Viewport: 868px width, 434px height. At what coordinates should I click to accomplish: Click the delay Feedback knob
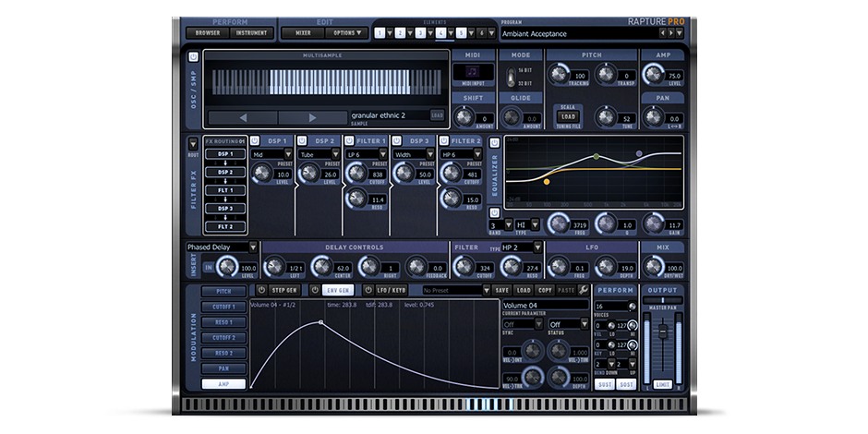[416, 267]
